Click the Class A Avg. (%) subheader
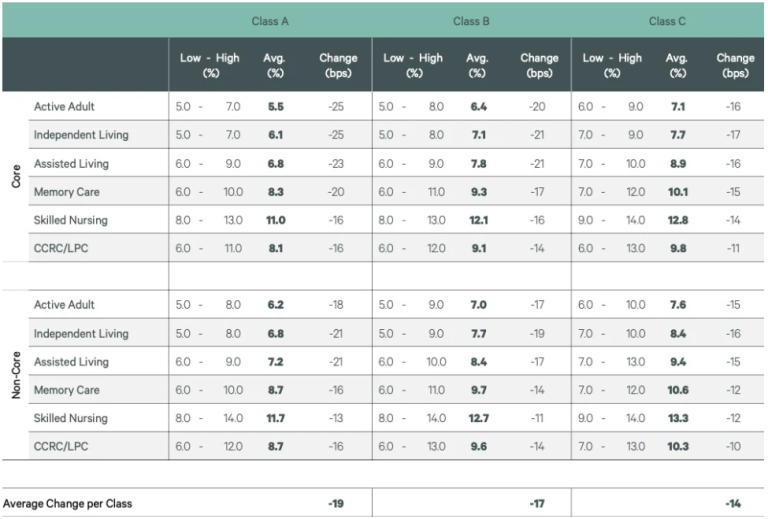The height and width of the screenshot is (519, 768). [275, 65]
